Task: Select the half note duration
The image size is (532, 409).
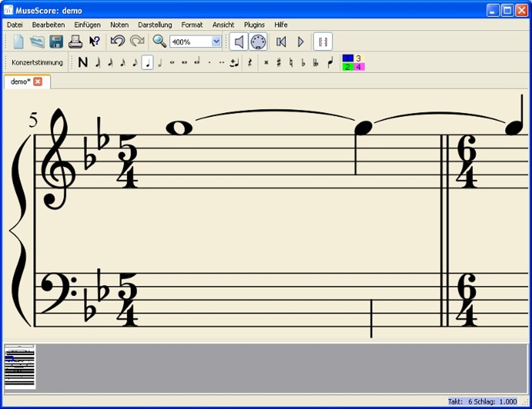Action: [x=160, y=63]
